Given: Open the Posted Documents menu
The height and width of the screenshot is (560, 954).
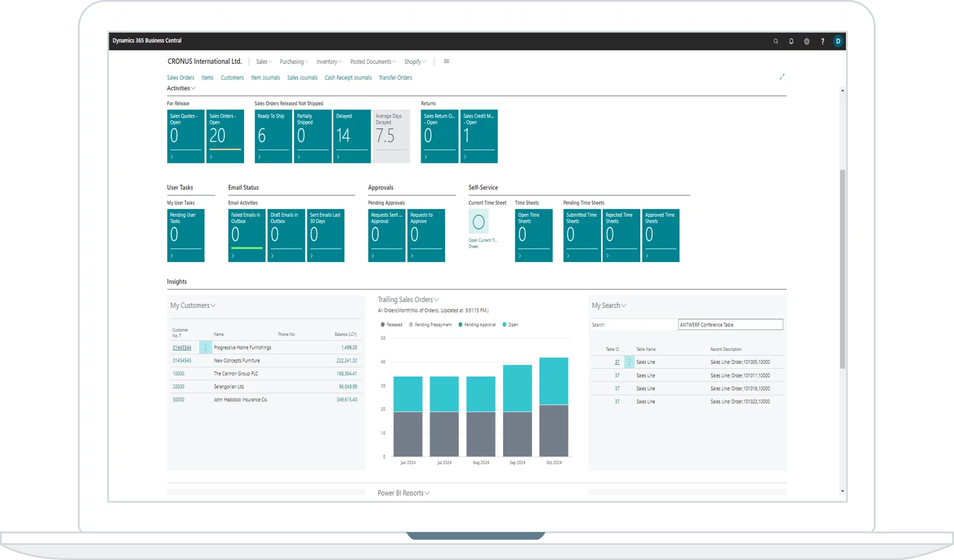Looking at the screenshot, I should 372,62.
